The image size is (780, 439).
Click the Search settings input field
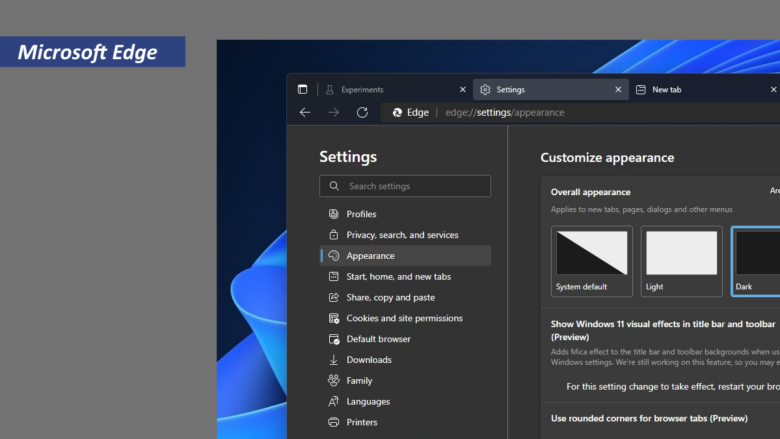(x=405, y=186)
